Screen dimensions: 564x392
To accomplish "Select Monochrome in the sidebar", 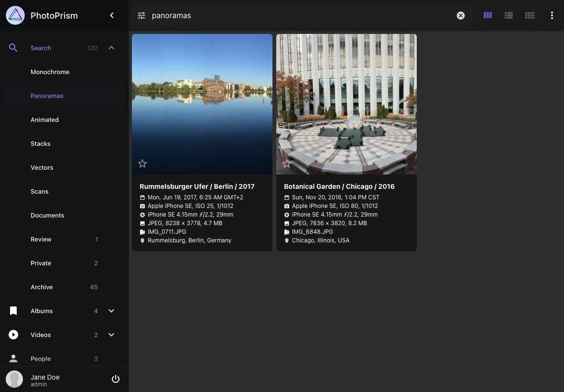I will coord(50,72).
